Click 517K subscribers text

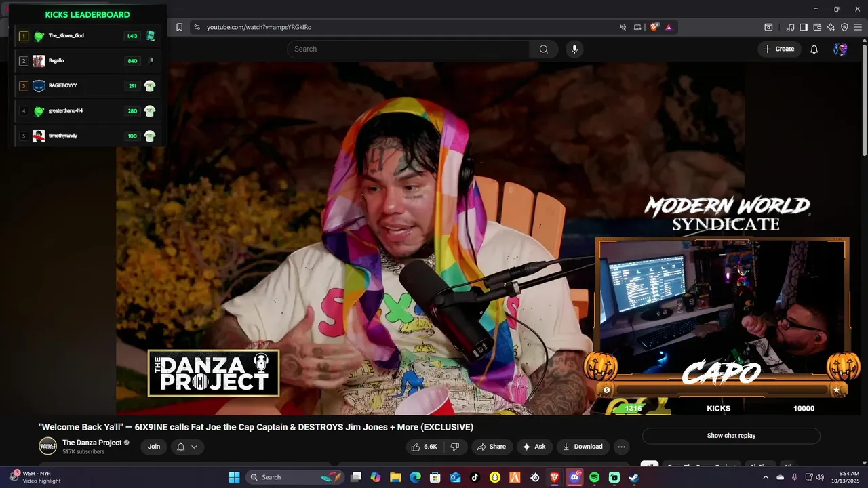(83, 452)
